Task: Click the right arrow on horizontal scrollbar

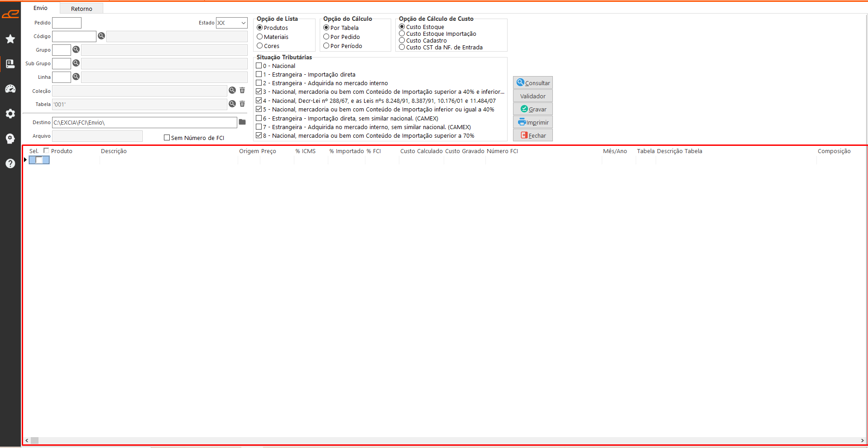Action: 862,440
